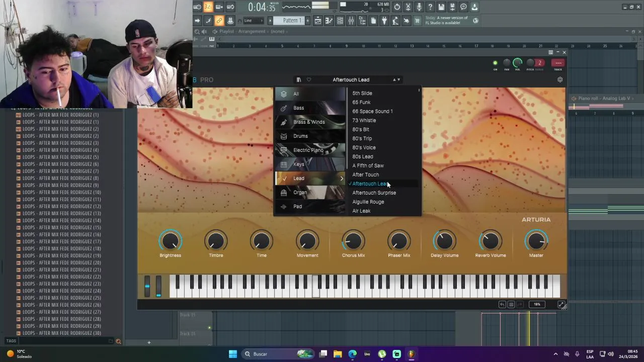Select LOOPS - AFTER MIX FEDE RODRIGUEZ (10)
The width and height of the screenshot is (644, 362).
[61, 193]
